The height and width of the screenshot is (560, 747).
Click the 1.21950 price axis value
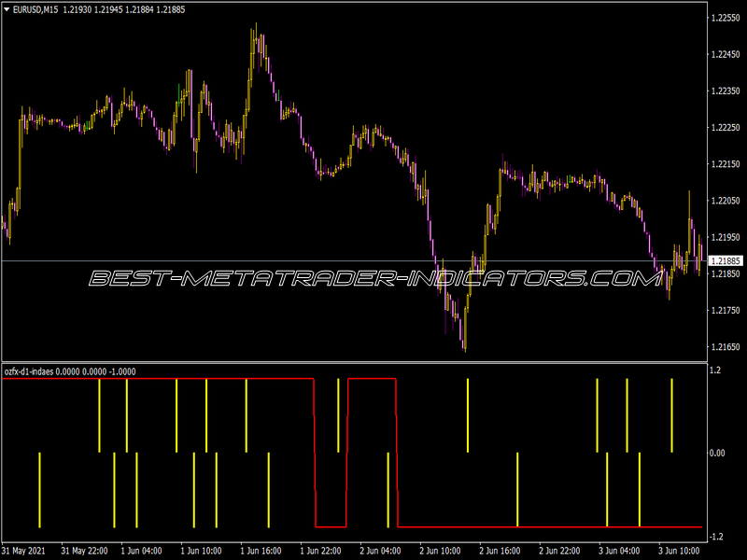tap(726, 237)
